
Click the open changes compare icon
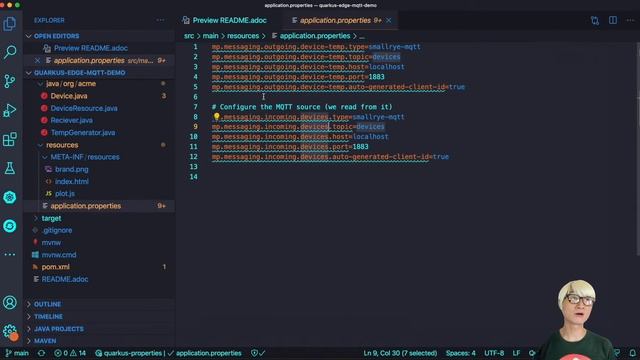coord(595,20)
